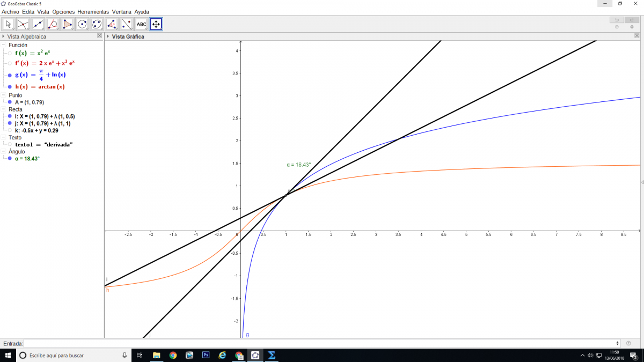Select the Angle measurement tool
The height and width of the screenshot is (362, 644).
[112, 24]
